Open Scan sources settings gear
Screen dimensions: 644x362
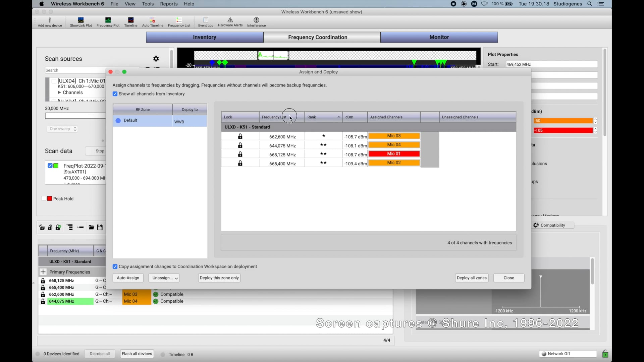pos(156,58)
